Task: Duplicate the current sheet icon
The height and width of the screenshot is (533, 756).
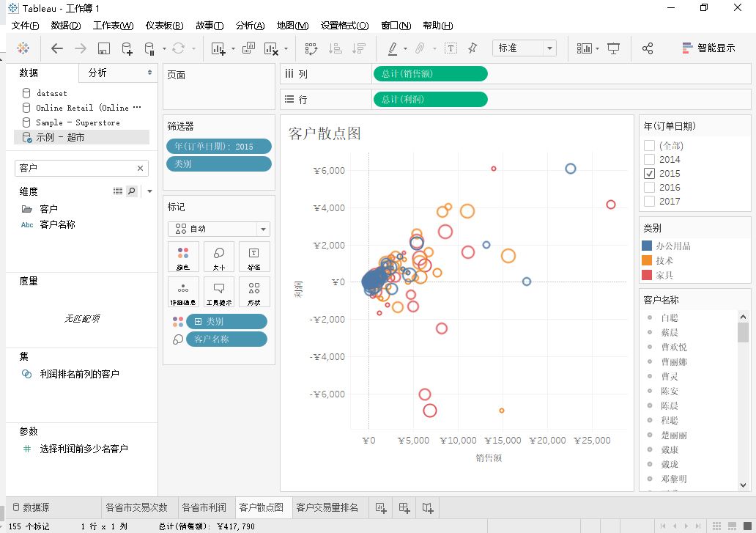Action: 248,48
